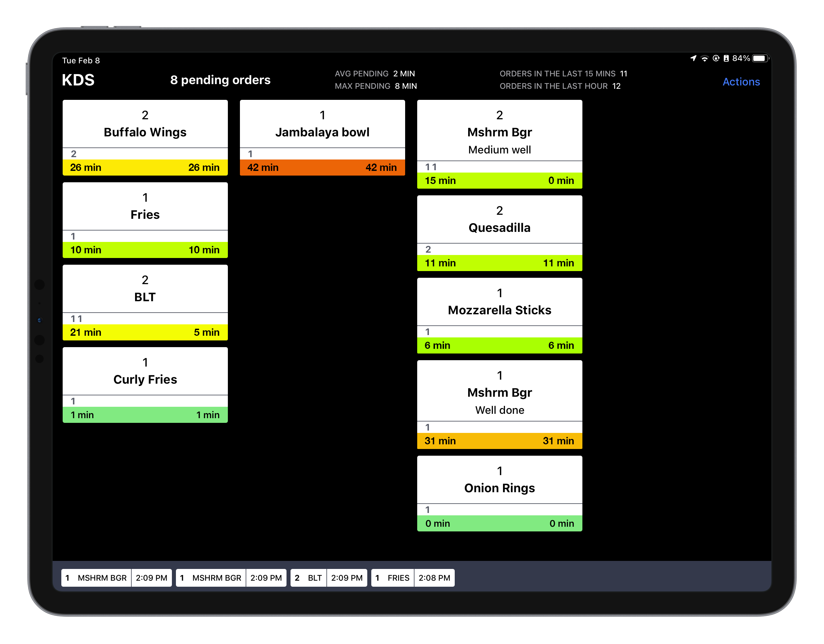Open the Actions menu
Image resolution: width=824 pixels, height=644 pixels.
(x=741, y=82)
